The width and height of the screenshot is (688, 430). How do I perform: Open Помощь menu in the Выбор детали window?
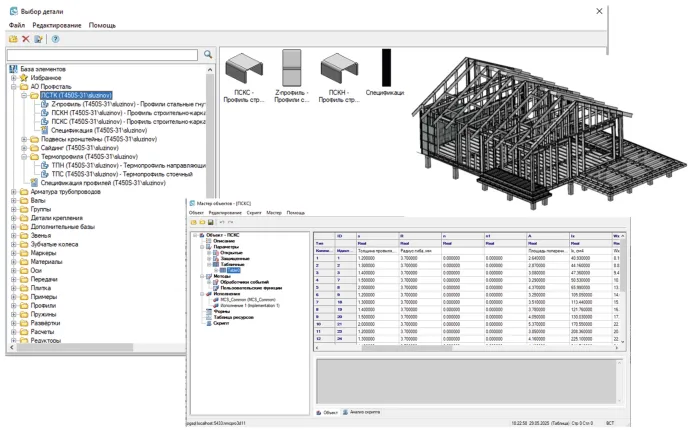pos(102,25)
